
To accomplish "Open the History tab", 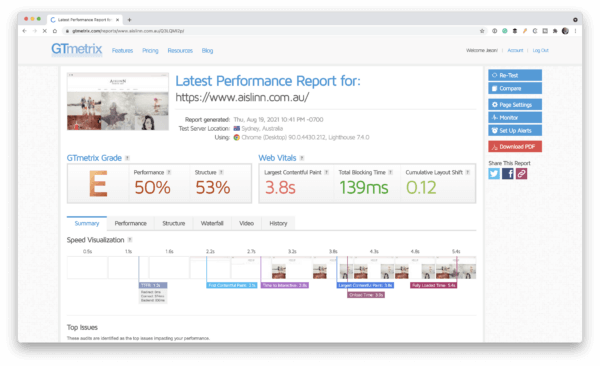I will (x=278, y=223).
